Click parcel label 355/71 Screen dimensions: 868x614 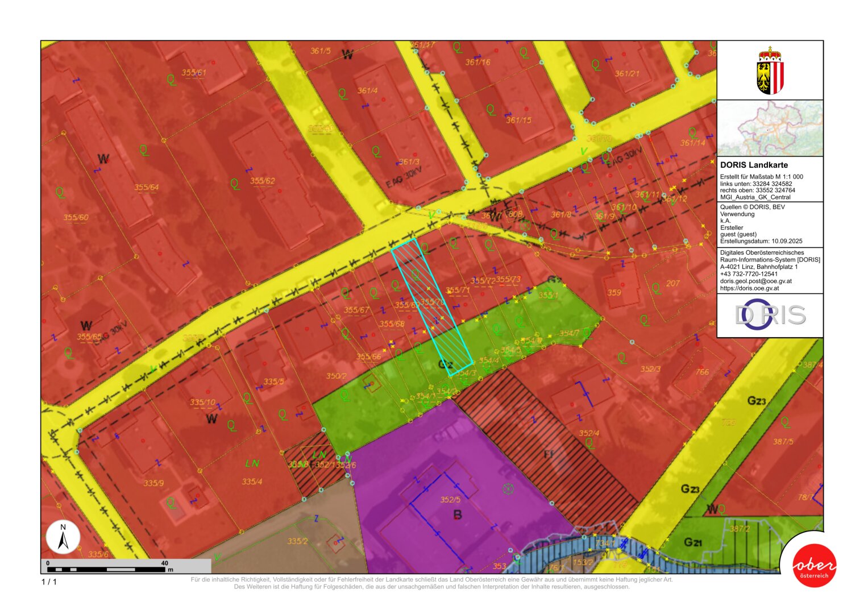point(458,290)
